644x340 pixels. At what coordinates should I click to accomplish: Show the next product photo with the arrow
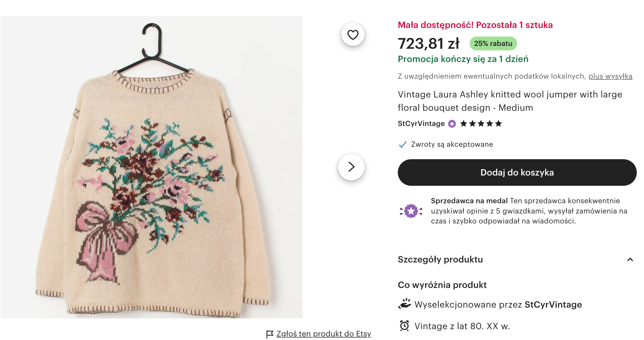(351, 167)
